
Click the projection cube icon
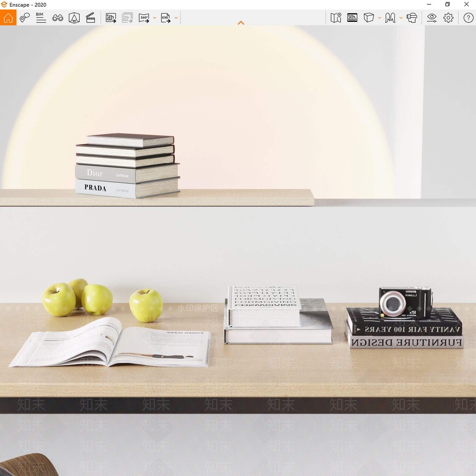coord(369,18)
